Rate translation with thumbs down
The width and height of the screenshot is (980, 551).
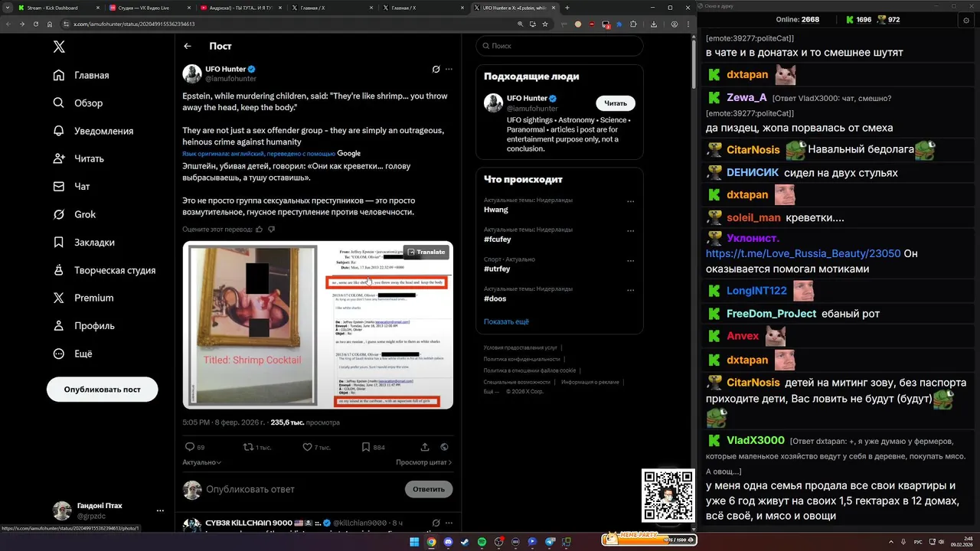(x=271, y=229)
